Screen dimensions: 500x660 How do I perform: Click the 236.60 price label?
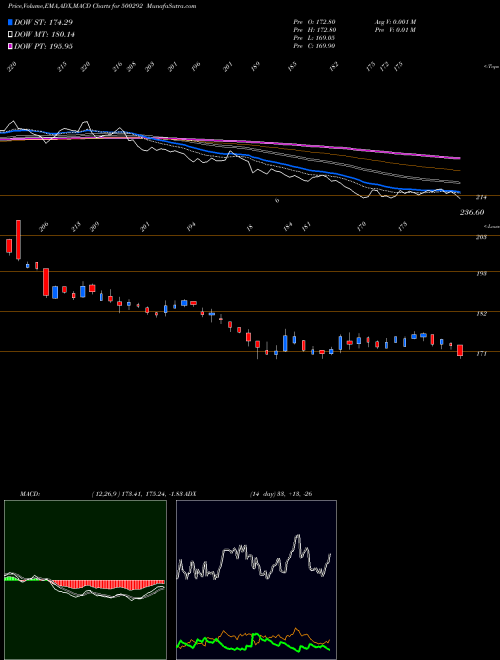472,213
